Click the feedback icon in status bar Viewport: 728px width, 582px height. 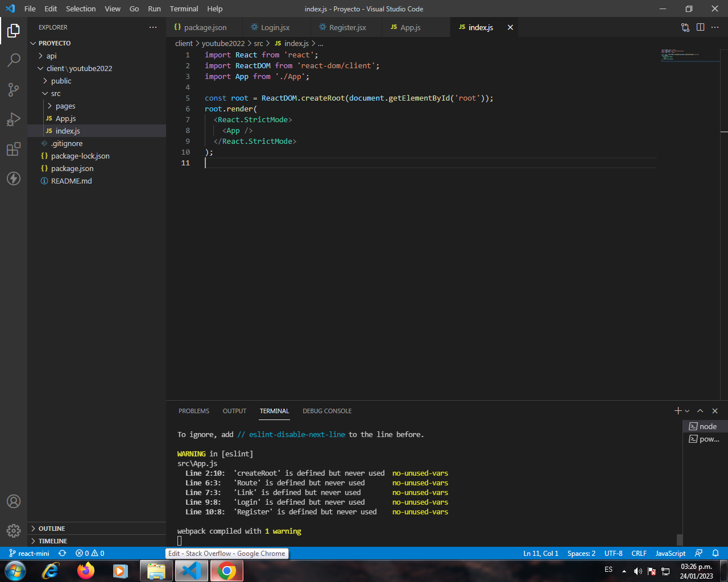(699, 553)
